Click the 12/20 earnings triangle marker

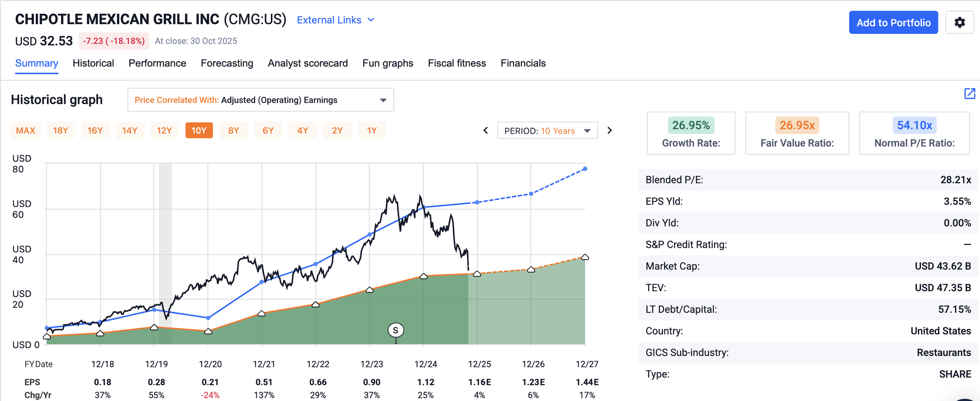[x=208, y=331]
